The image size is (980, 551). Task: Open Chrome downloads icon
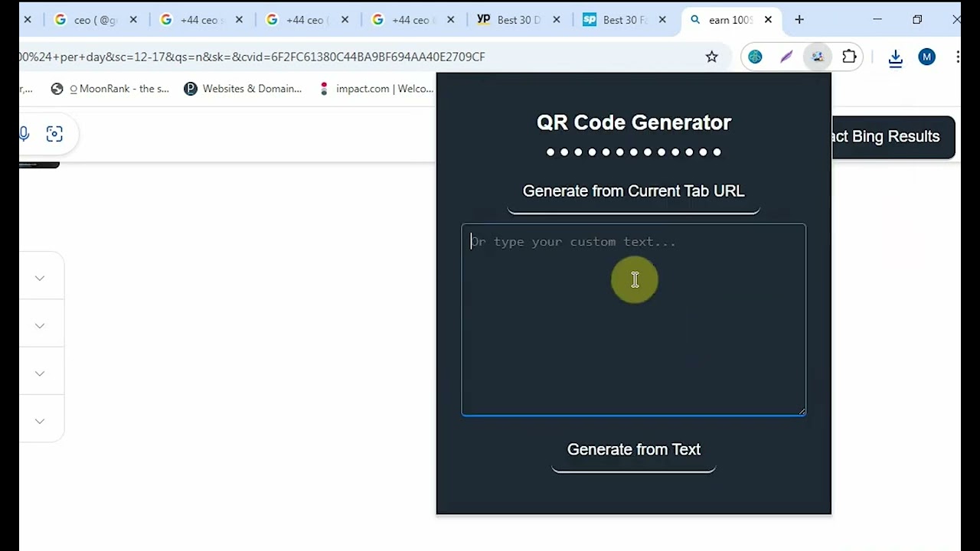pos(895,57)
